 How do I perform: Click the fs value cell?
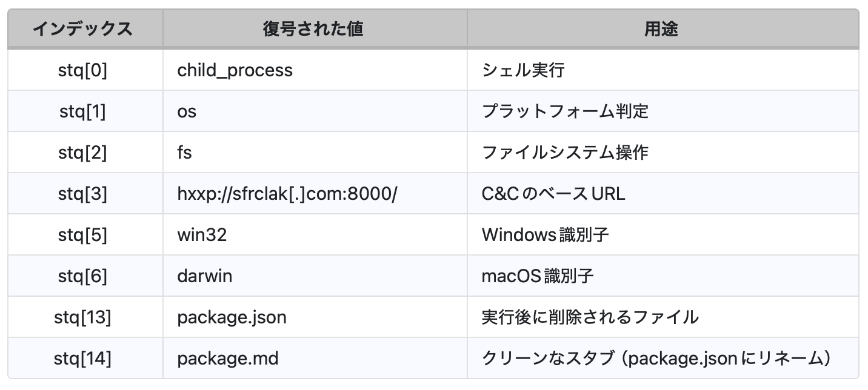tap(184, 153)
